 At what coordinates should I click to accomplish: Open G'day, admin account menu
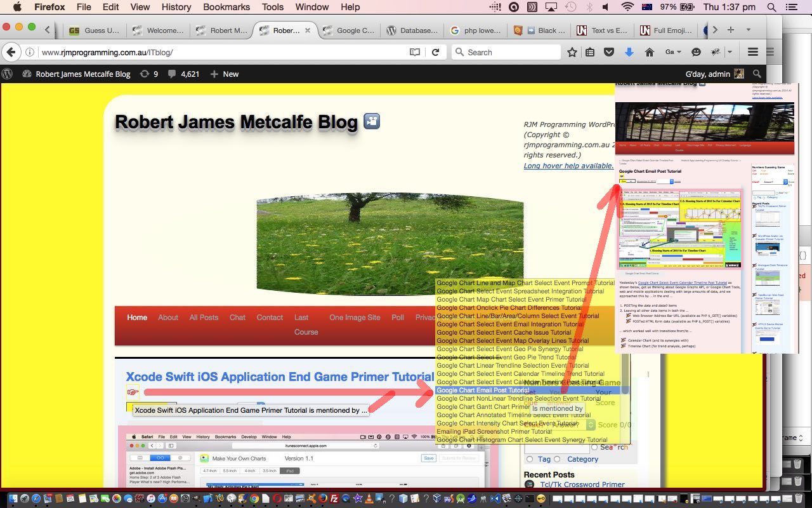pyautogui.click(x=715, y=74)
